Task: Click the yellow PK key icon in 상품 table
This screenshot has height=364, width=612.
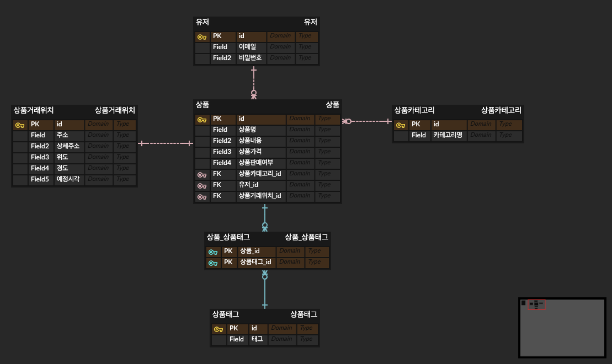Action: pos(202,120)
